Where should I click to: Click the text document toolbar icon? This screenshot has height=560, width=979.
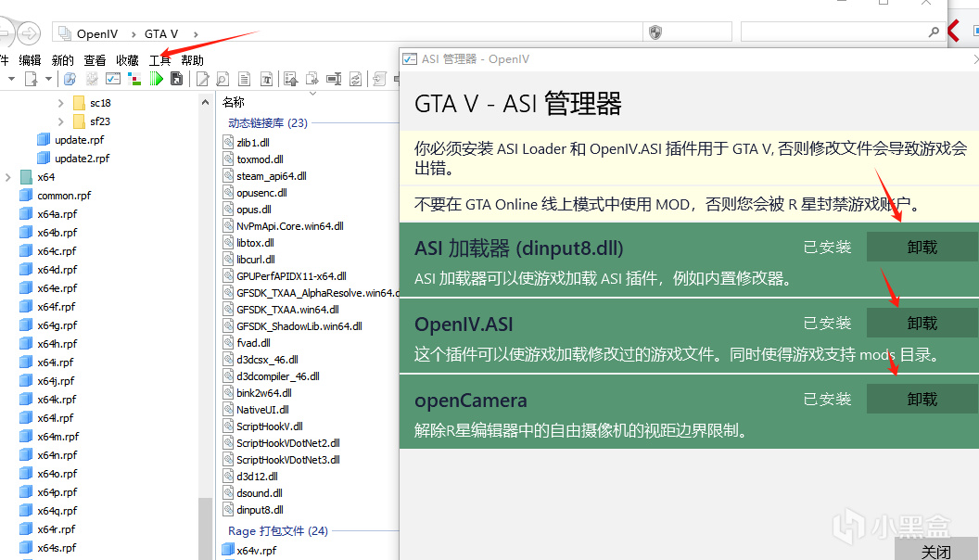[244, 79]
